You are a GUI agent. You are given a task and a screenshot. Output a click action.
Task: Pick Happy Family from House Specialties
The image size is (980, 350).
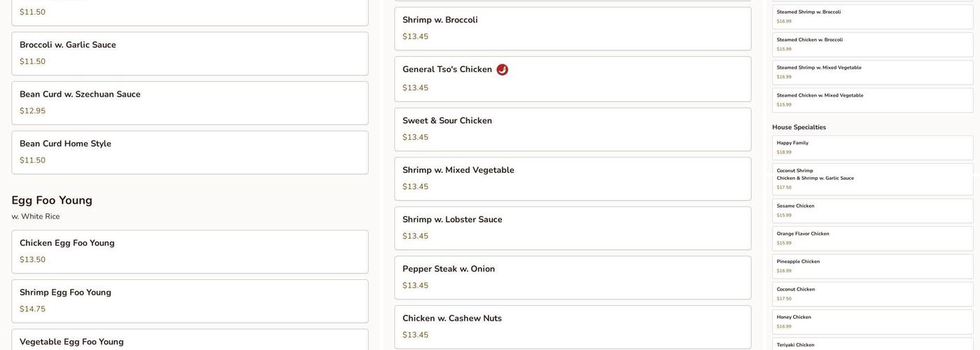pyautogui.click(x=872, y=147)
